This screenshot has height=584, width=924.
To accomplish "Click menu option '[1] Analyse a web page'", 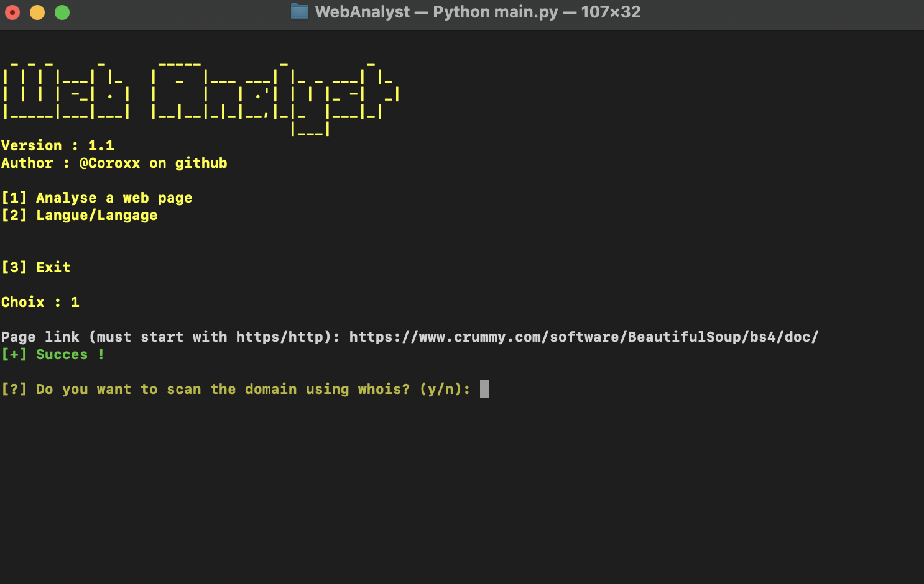I will [97, 198].
